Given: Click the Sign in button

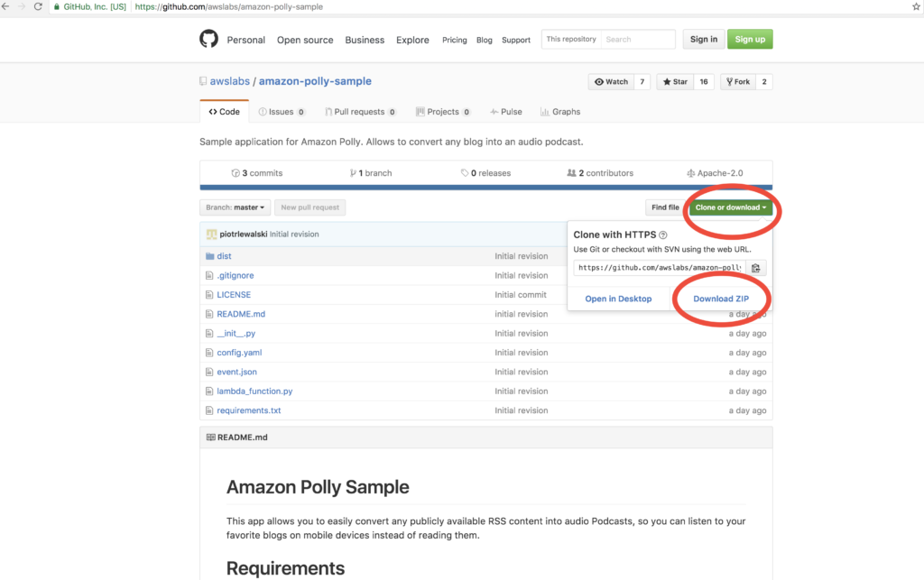Looking at the screenshot, I should [x=704, y=40].
